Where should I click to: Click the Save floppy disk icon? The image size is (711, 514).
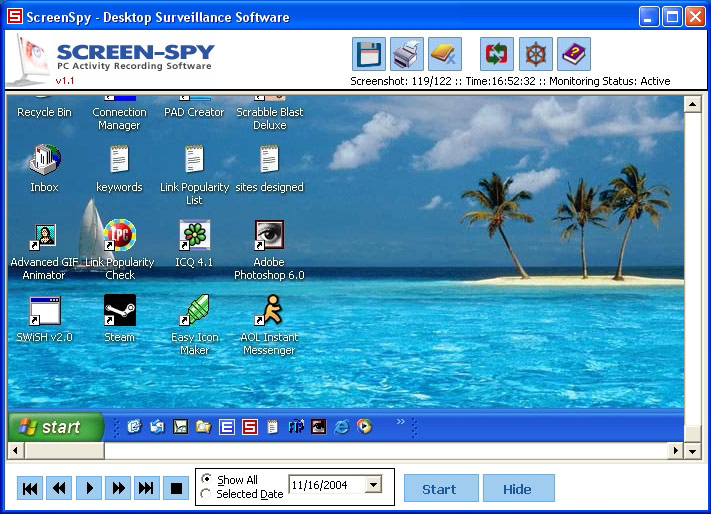(x=369, y=54)
